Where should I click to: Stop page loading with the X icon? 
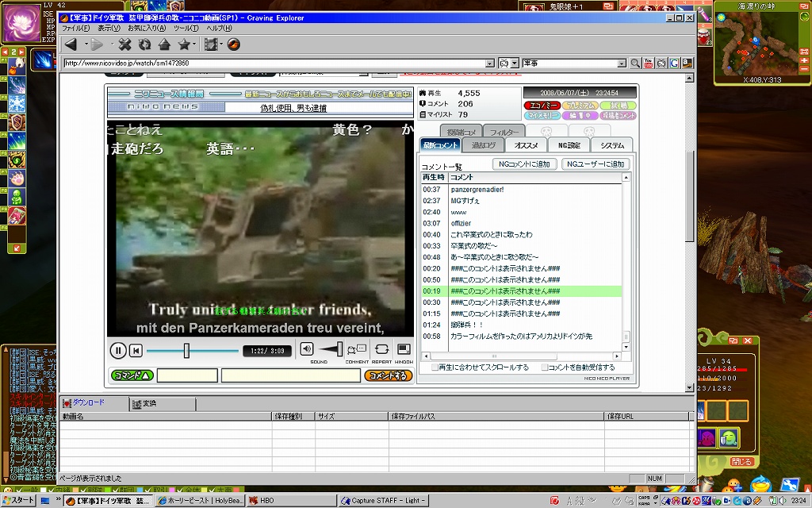(x=124, y=44)
